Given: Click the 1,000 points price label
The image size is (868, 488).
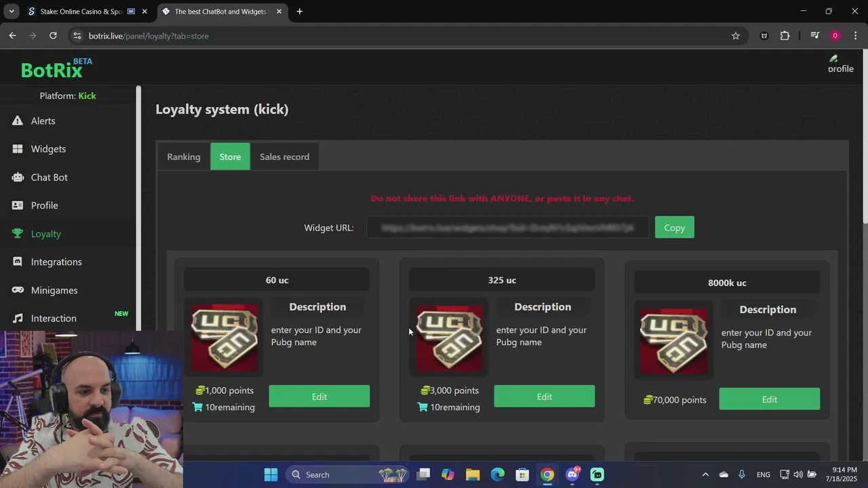Looking at the screenshot, I should pyautogui.click(x=224, y=390).
